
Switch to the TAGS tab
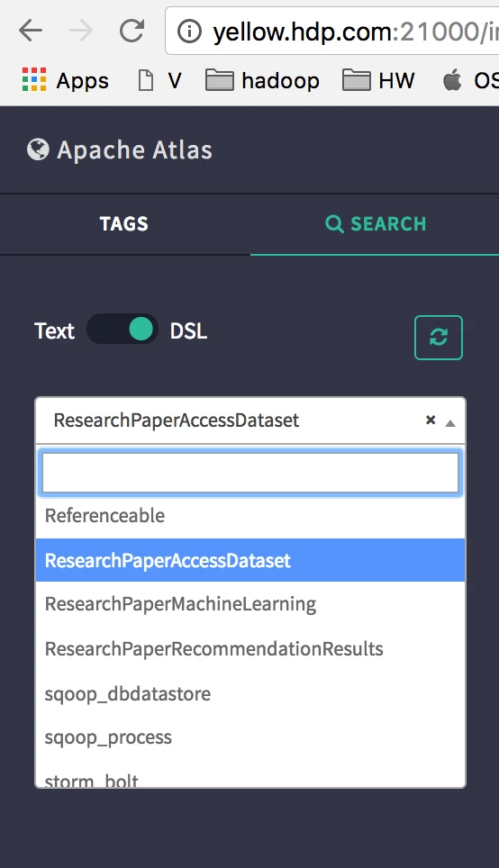[x=124, y=223]
